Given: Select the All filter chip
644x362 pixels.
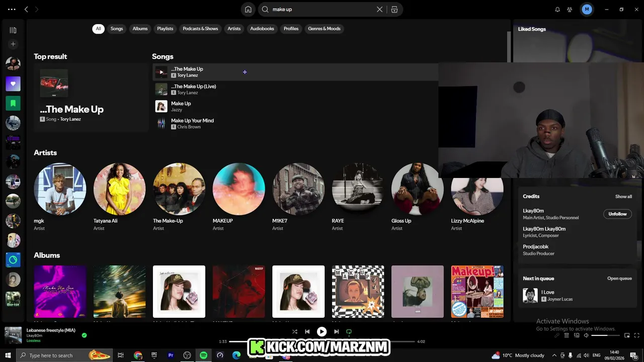Looking at the screenshot, I should [98, 29].
